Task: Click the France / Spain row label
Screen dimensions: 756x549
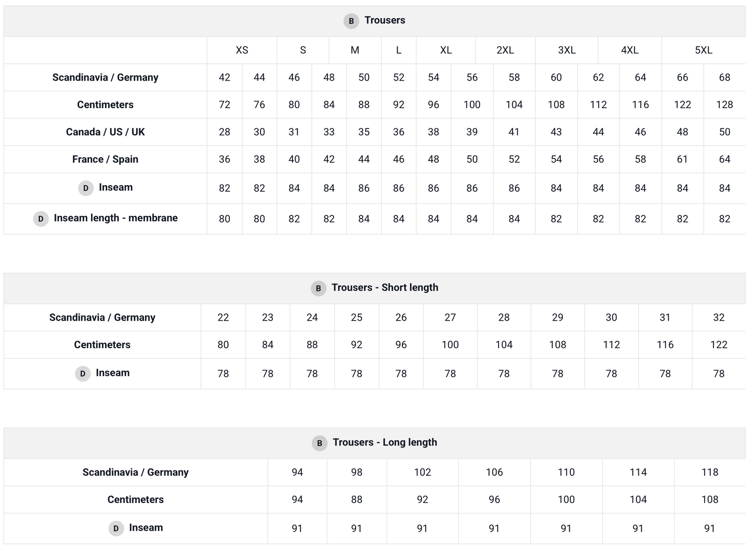Action: [105, 159]
